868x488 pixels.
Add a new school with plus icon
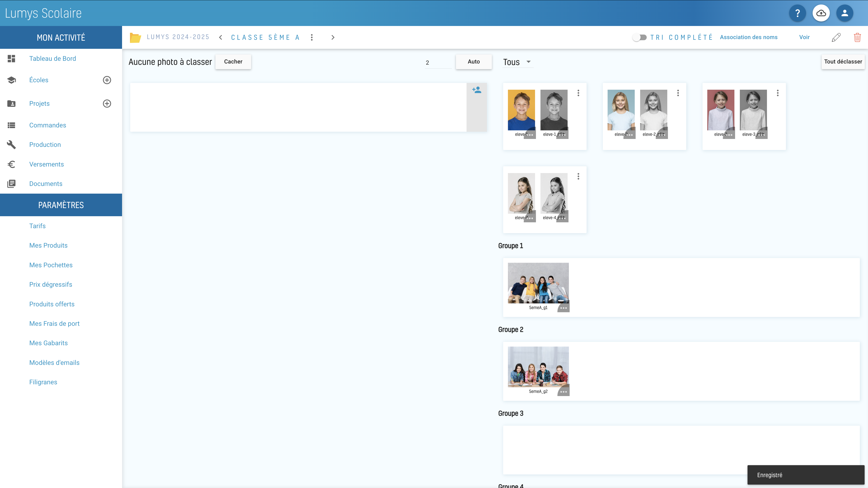tap(107, 80)
